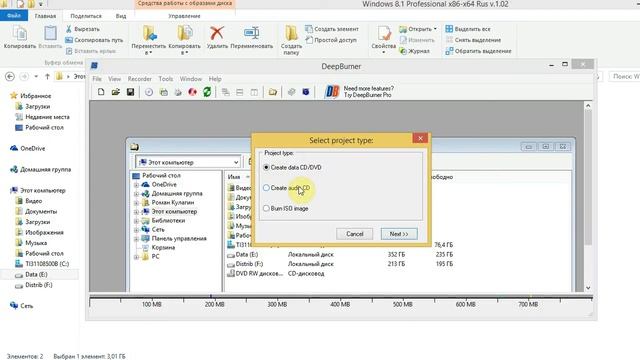Screen dimensions: 640x360
Task: Click DeepBurner's New project blank-page icon
Action: click(101, 92)
